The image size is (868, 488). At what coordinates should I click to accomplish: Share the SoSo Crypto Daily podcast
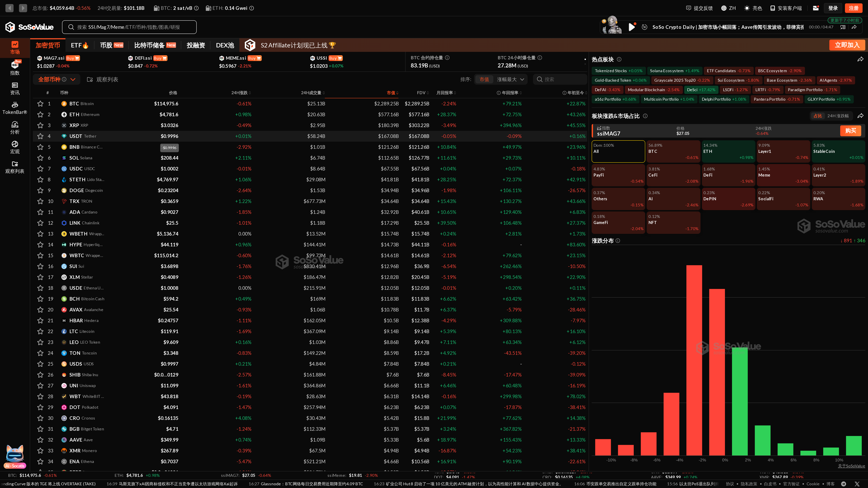coord(854,27)
